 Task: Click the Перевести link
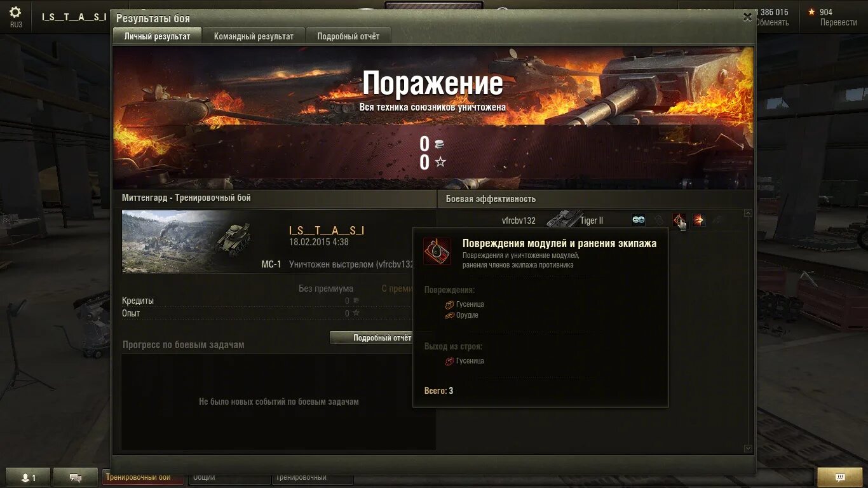pyautogui.click(x=838, y=22)
